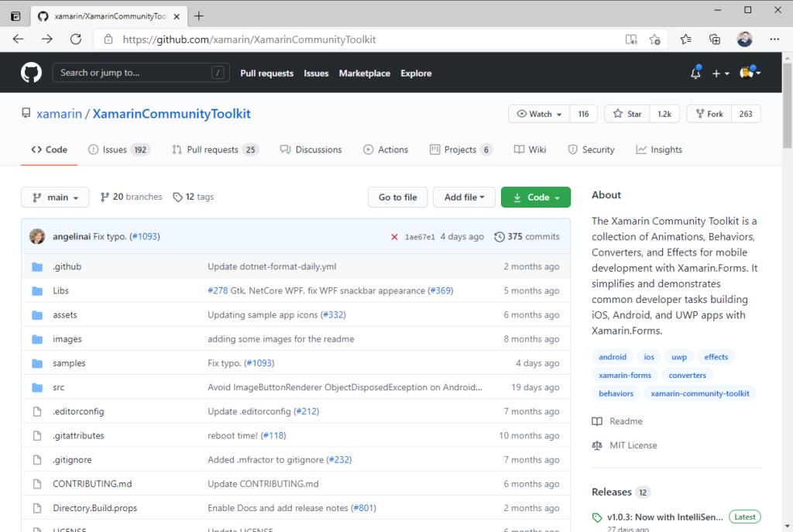Click angelinai's commit avatar
793x532 pixels.
pos(36,236)
